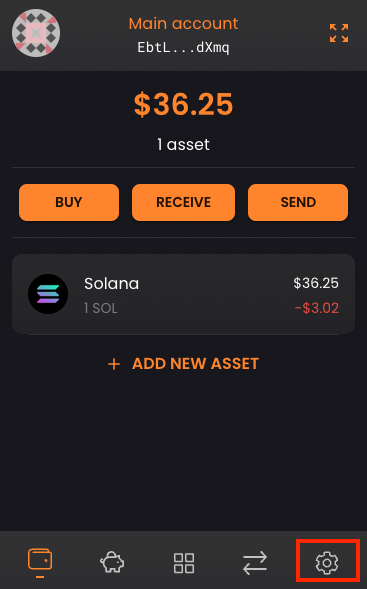
Task: Select the wallet portfolio icon
Action: [x=40, y=560]
